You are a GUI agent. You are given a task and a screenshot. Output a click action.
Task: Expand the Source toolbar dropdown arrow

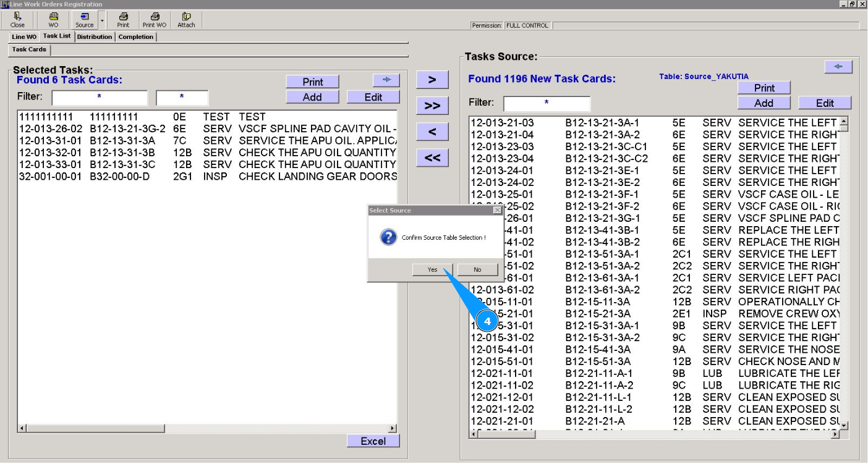[102, 20]
